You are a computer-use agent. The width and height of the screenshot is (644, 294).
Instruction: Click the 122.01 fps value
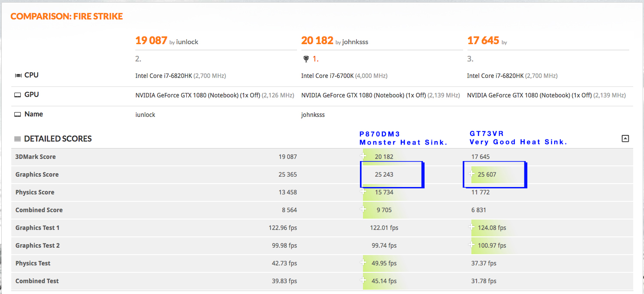tap(384, 228)
